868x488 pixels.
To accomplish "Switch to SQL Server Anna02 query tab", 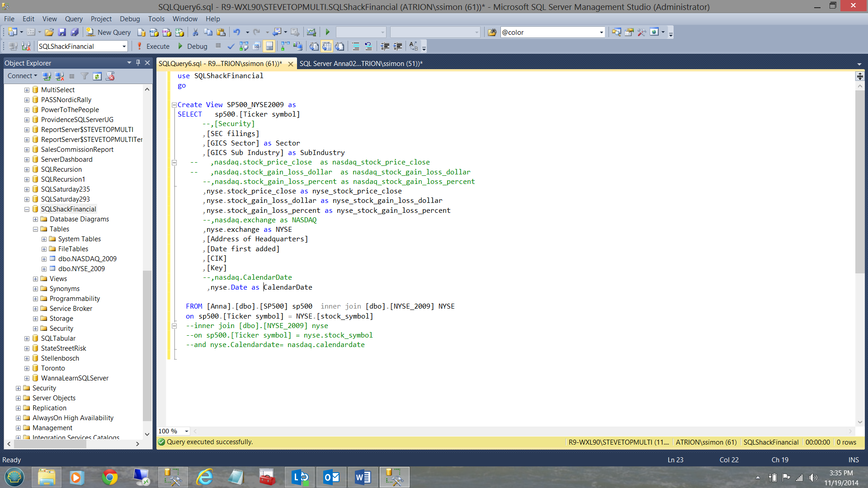I will coord(361,64).
